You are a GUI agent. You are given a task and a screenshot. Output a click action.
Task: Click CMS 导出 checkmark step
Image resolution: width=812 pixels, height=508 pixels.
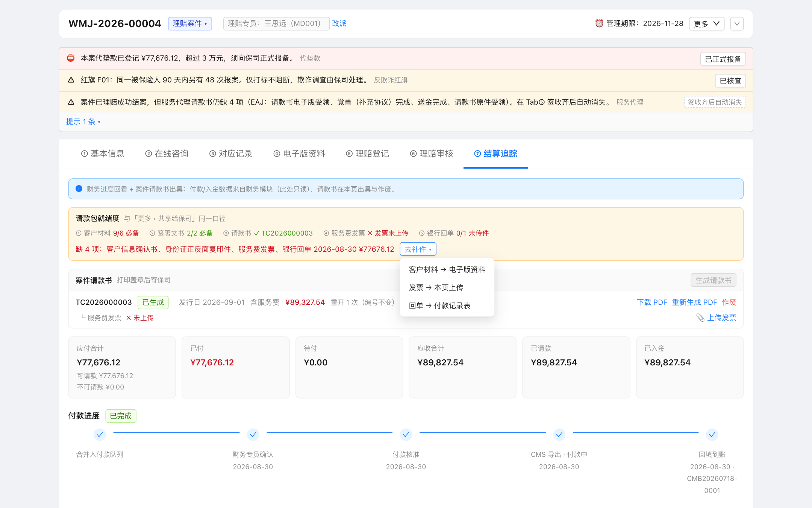tap(559, 435)
